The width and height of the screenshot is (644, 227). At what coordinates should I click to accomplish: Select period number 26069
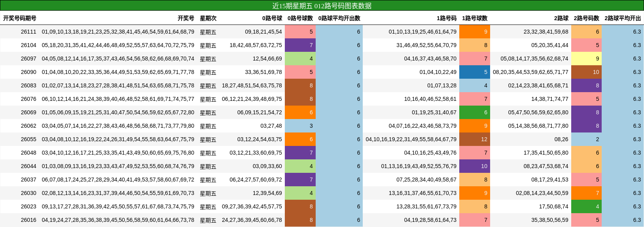pyautogui.click(x=28, y=112)
